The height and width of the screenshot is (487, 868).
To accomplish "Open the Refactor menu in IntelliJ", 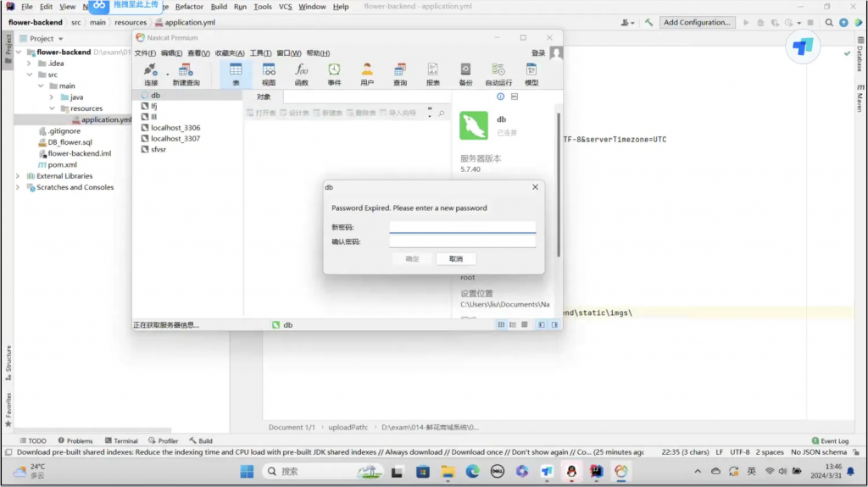I will click(x=189, y=7).
